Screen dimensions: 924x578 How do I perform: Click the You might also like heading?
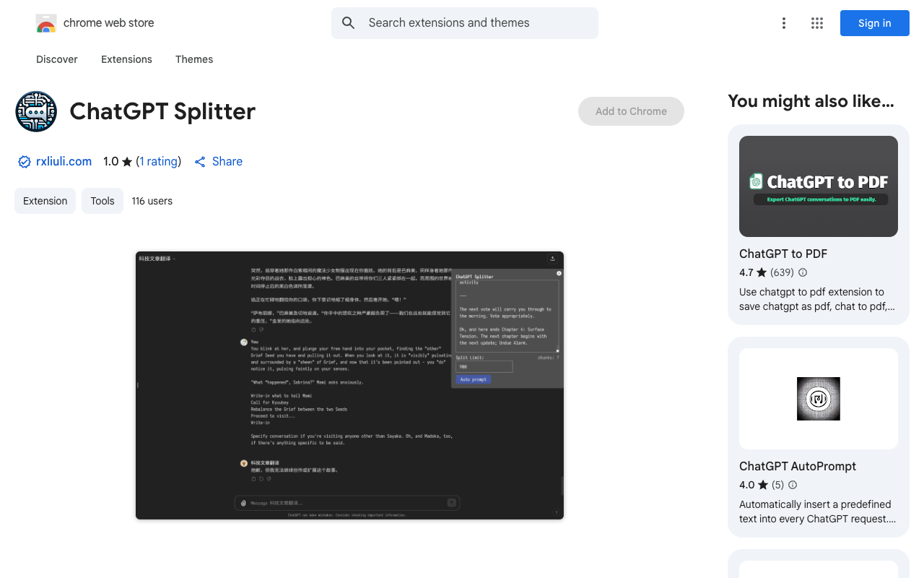pyautogui.click(x=811, y=101)
